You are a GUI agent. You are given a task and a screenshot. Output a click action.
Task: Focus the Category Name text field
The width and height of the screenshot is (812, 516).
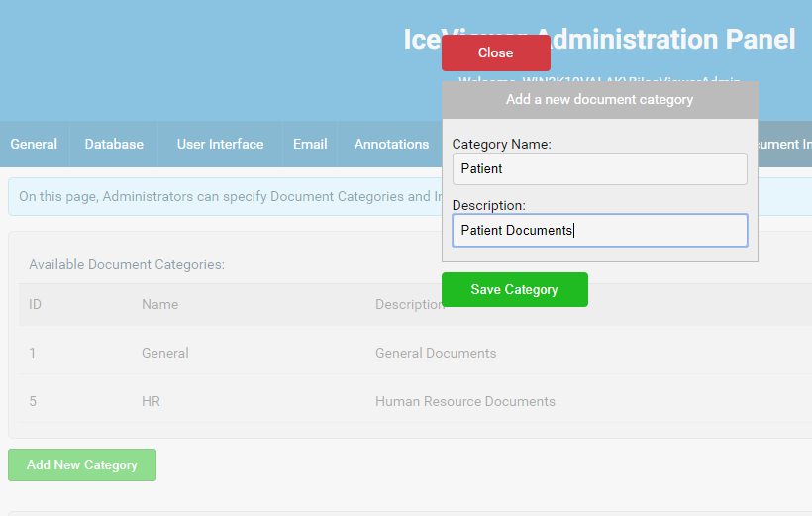coord(599,168)
